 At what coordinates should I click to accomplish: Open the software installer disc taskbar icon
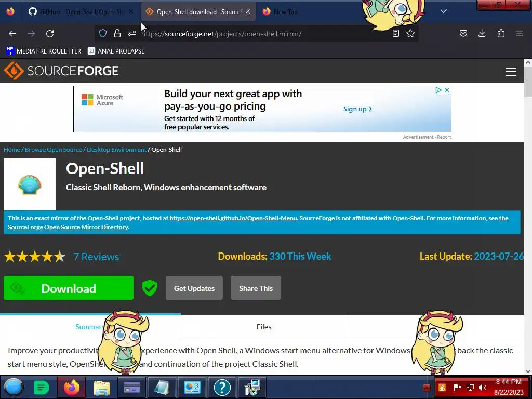(x=252, y=388)
